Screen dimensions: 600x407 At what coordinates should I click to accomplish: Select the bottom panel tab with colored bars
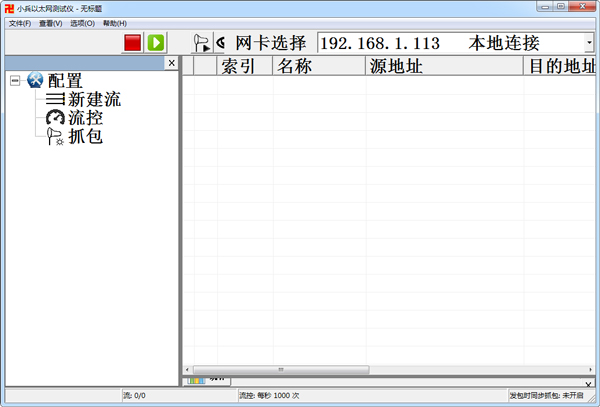pos(207,381)
